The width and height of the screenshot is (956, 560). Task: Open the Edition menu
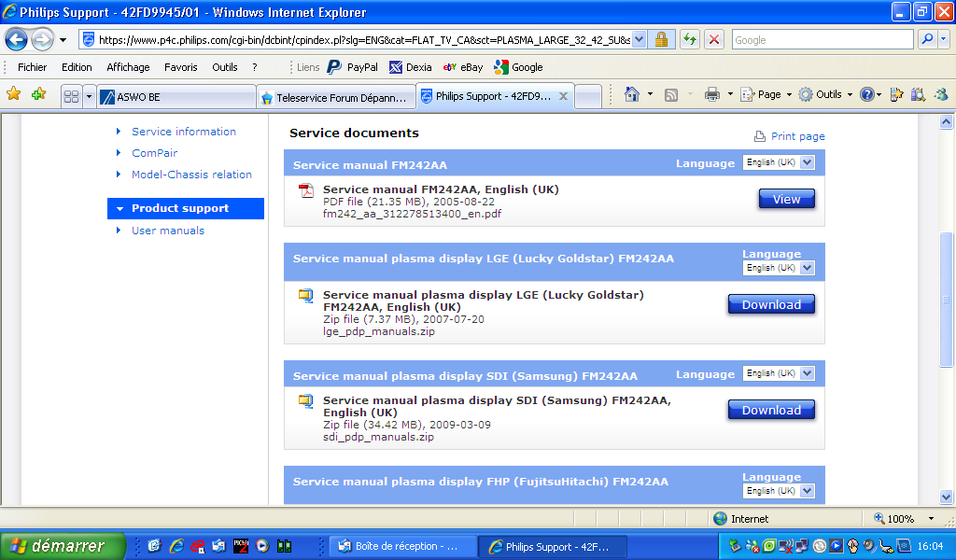coord(77,67)
